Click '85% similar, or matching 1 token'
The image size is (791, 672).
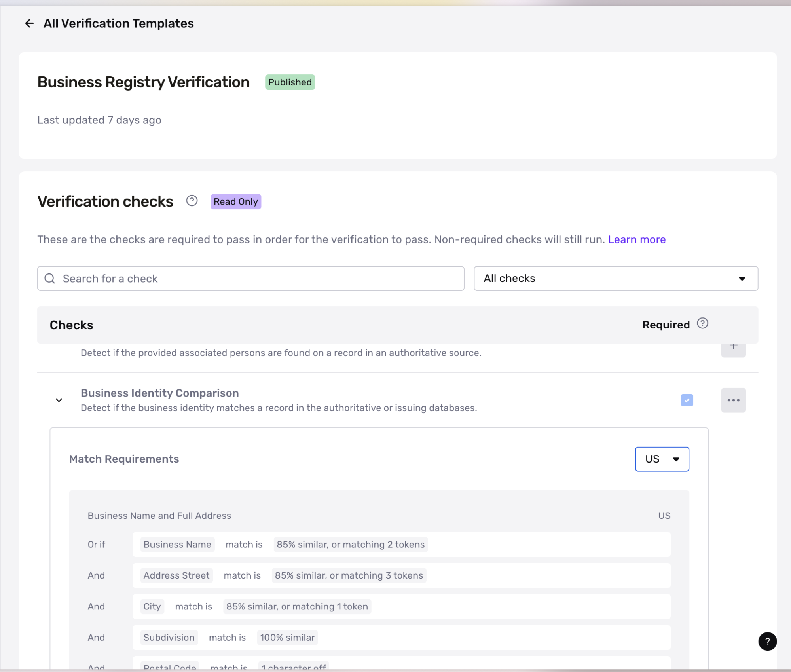coord(297,607)
